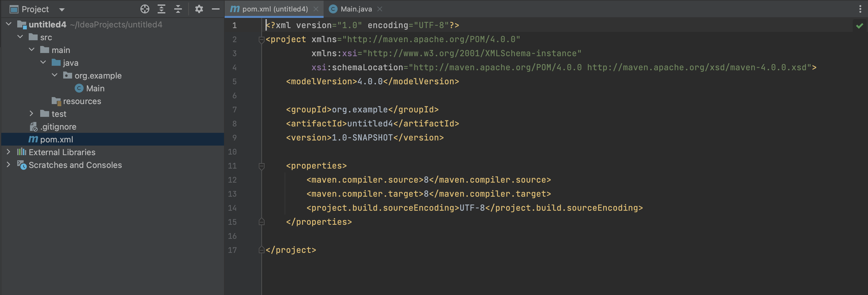868x295 pixels.
Task: Click the Collapse All icon in Project toolbar
Action: (178, 9)
